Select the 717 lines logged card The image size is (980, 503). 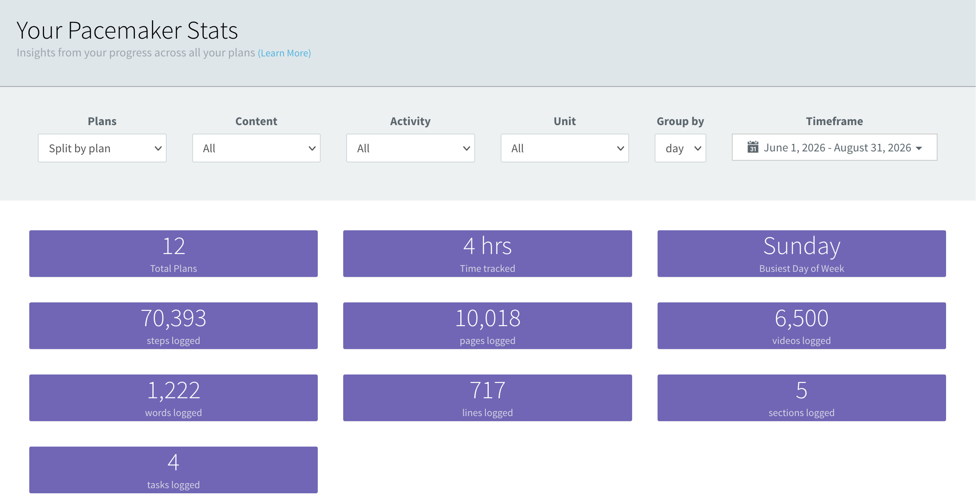coord(487,398)
